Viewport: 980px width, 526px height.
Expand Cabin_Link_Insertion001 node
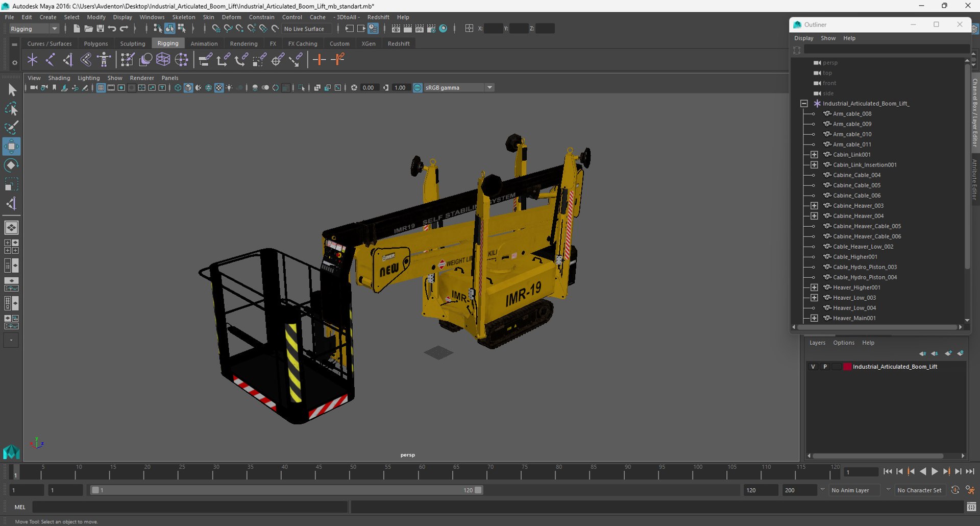click(814, 165)
